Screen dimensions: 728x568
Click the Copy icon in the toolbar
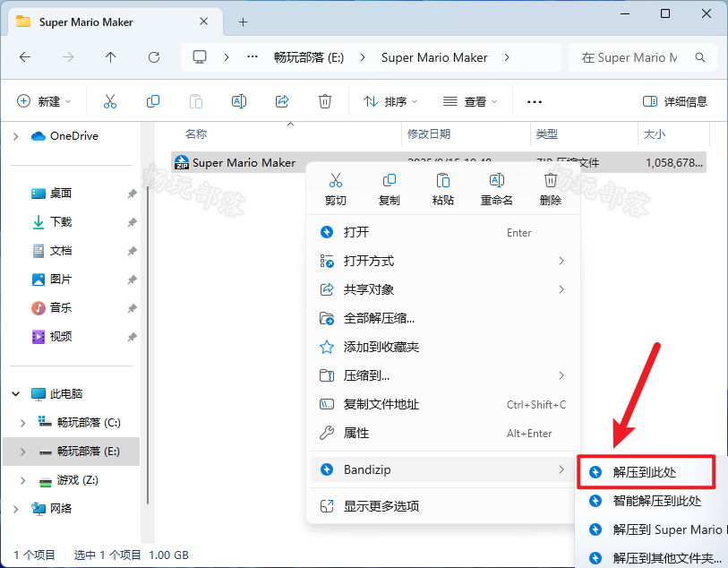coord(153,101)
